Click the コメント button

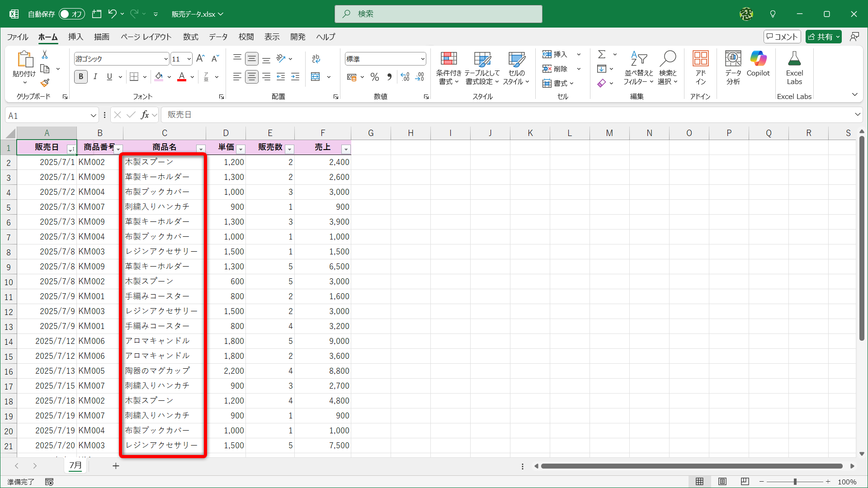tap(782, 37)
